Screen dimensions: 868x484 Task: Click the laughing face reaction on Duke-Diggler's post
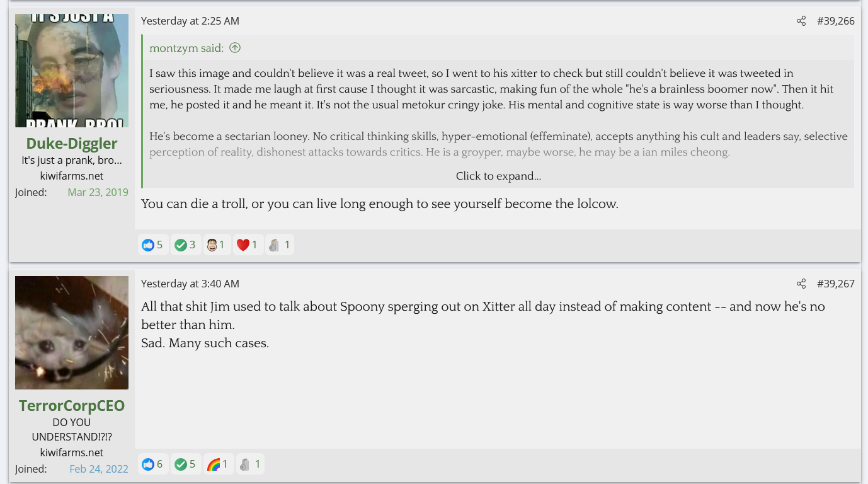click(217, 245)
